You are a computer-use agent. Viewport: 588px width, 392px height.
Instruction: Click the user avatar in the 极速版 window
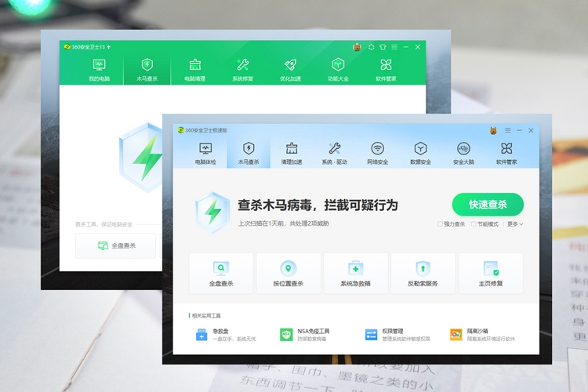click(x=493, y=130)
